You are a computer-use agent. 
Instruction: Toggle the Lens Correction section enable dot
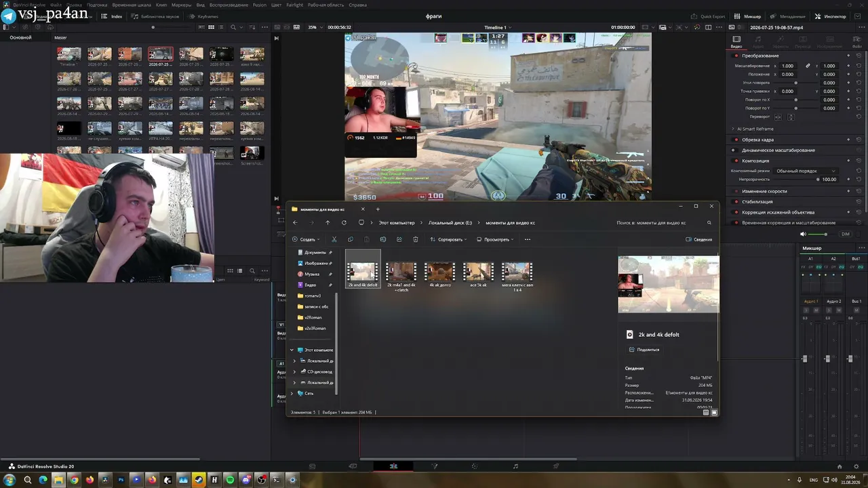(736, 212)
